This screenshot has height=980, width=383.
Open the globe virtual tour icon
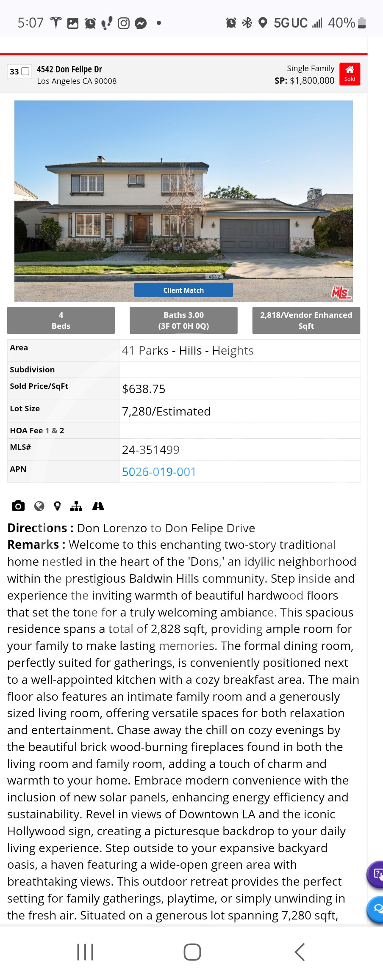click(x=39, y=506)
